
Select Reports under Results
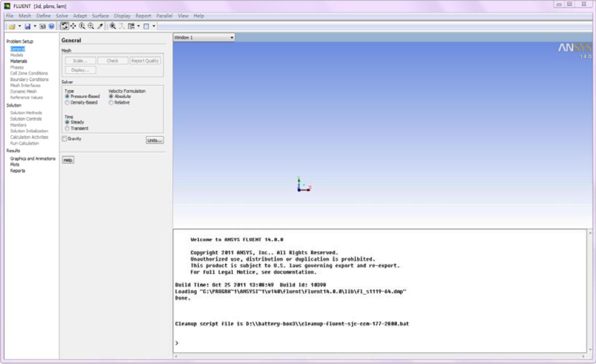(x=18, y=171)
